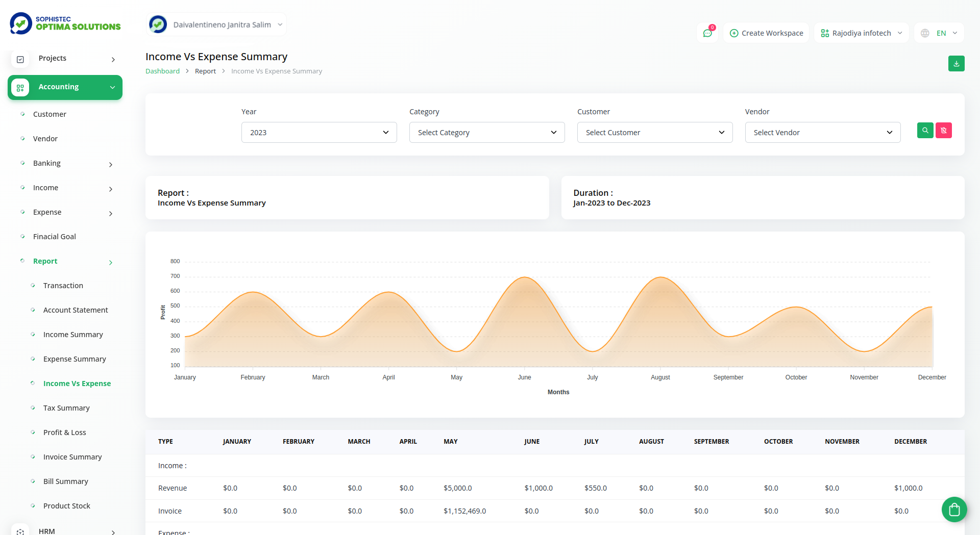Open the Select Customer dropdown
The height and width of the screenshot is (535, 980).
click(x=654, y=133)
